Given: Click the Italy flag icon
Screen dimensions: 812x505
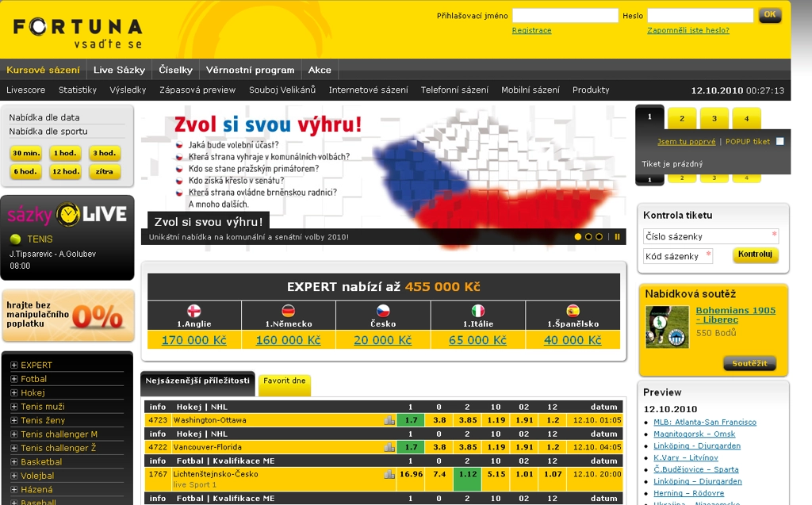Looking at the screenshot, I should click(x=478, y=311).
